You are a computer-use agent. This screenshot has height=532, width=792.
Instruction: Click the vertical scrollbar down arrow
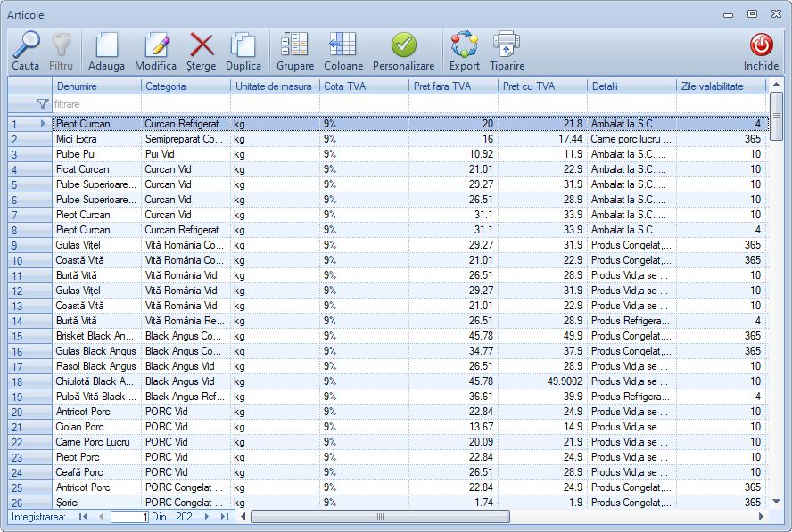coord(776,502)
